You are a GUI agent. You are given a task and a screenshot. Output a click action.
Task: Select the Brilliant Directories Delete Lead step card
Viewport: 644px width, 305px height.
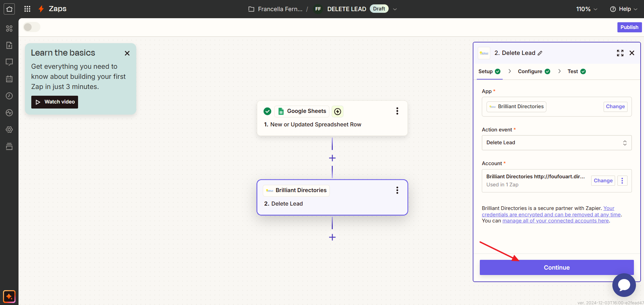pyautogui.click(x=332, y=197)
